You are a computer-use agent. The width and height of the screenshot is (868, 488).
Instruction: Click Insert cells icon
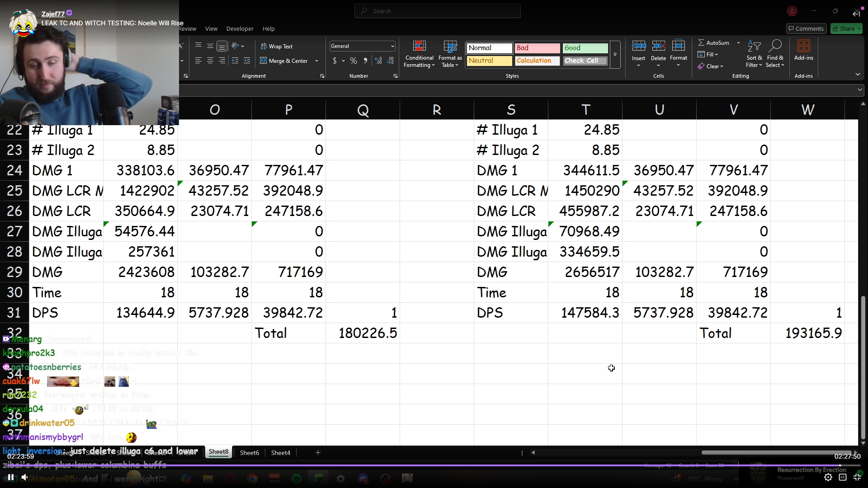(x=638, y=46)
